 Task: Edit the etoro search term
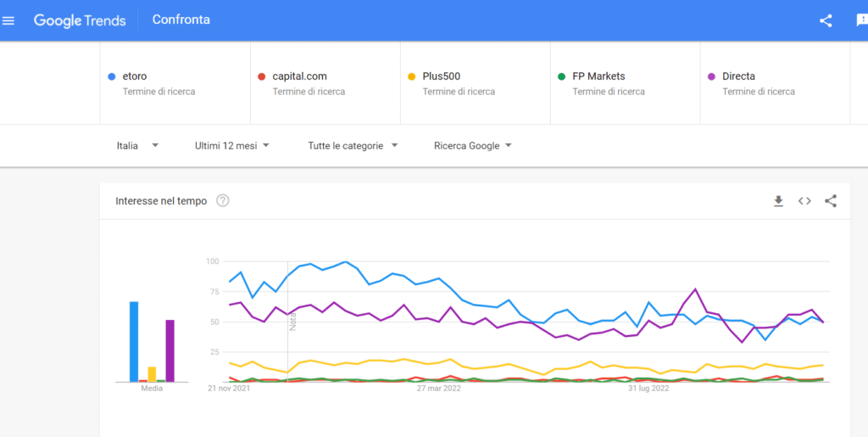click(175, 83)
